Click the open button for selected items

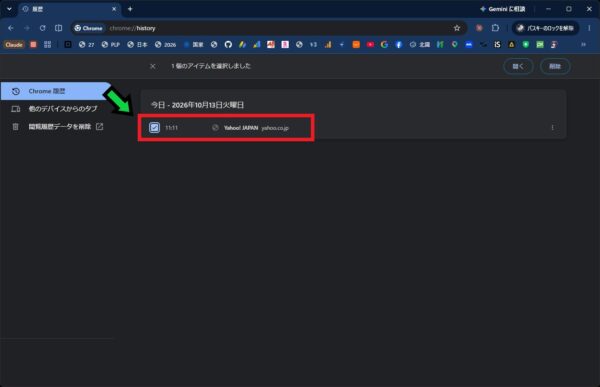518,66
